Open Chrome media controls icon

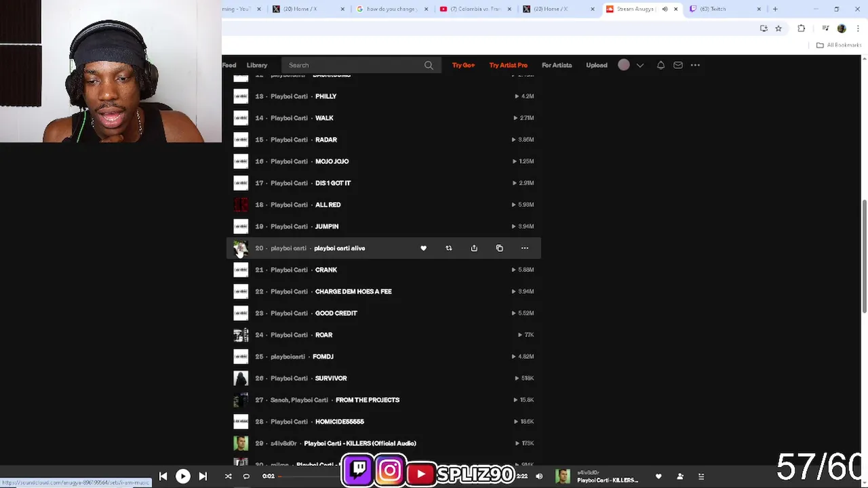tap(825, 28)
